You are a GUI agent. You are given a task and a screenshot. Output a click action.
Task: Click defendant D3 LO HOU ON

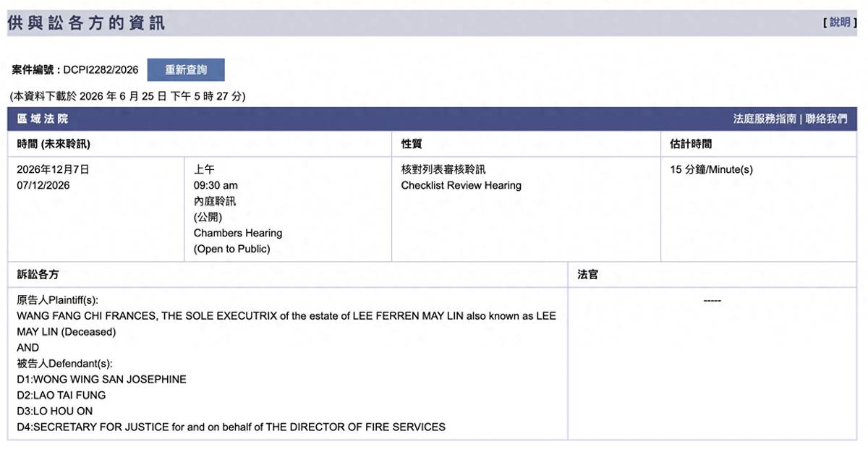[55, 411]
